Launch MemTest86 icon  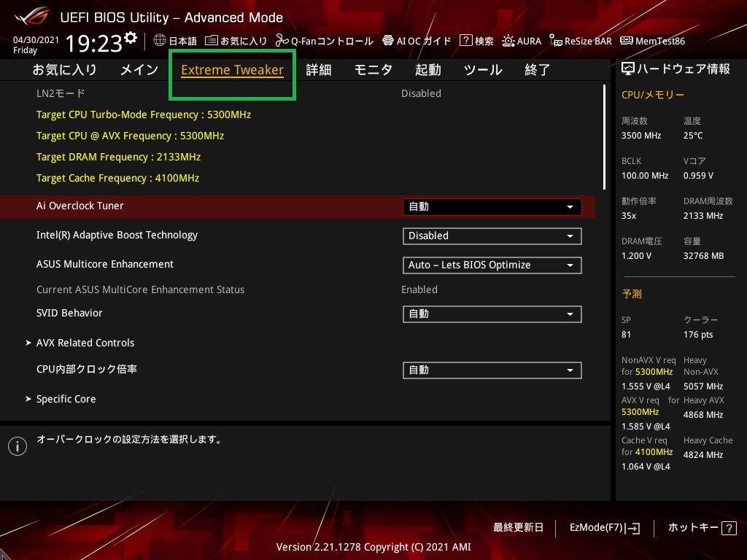626,41
